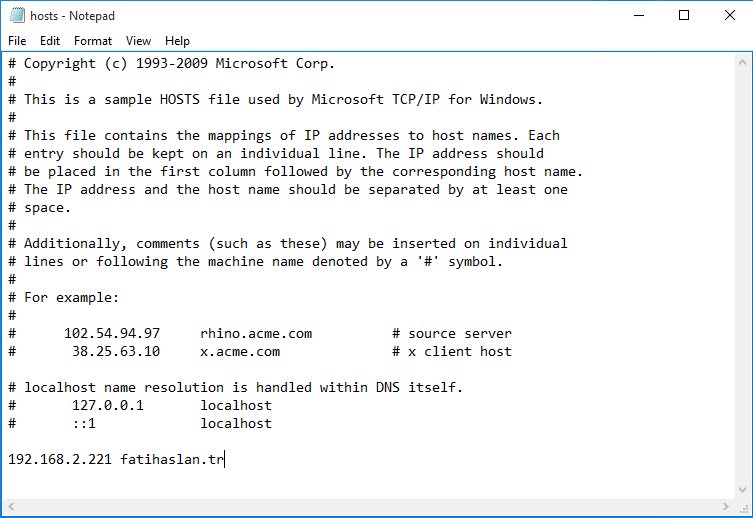This screenshot has width=753, height=518.
Task: Click the horizontal scrollbar right arrow
Action: coord(726,506)
